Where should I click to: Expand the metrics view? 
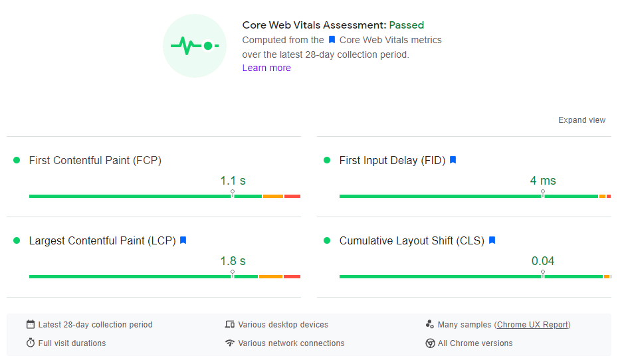click(581, 120)
